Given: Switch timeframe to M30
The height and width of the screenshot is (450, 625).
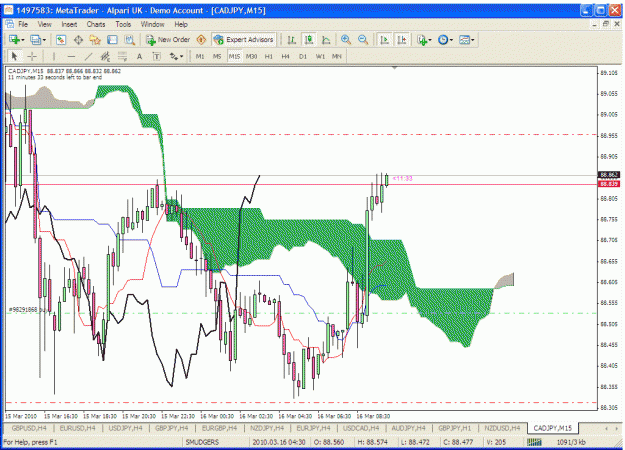Looking at the screenshot, I should (x=252, y=57).
